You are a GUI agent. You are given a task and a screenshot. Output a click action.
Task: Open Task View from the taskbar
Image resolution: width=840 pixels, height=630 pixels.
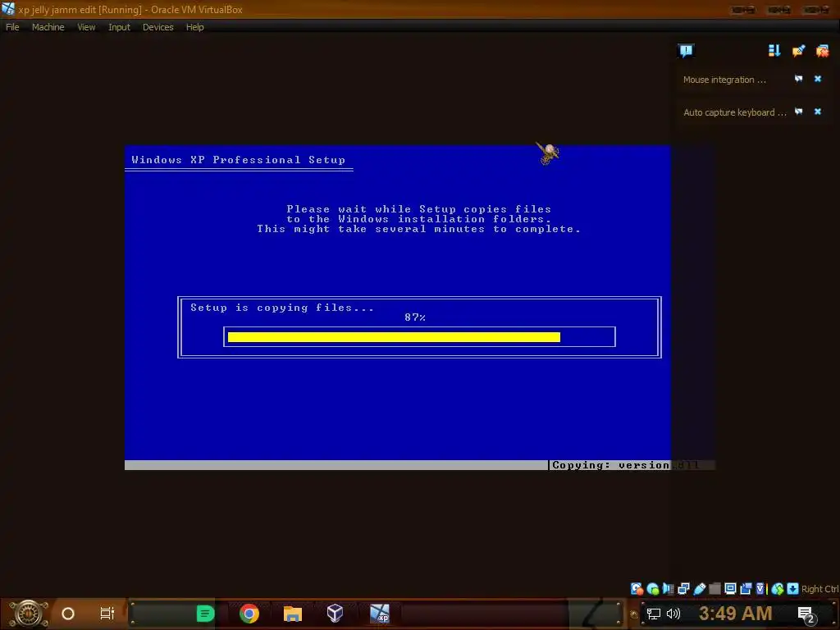(x=107, y=614)
